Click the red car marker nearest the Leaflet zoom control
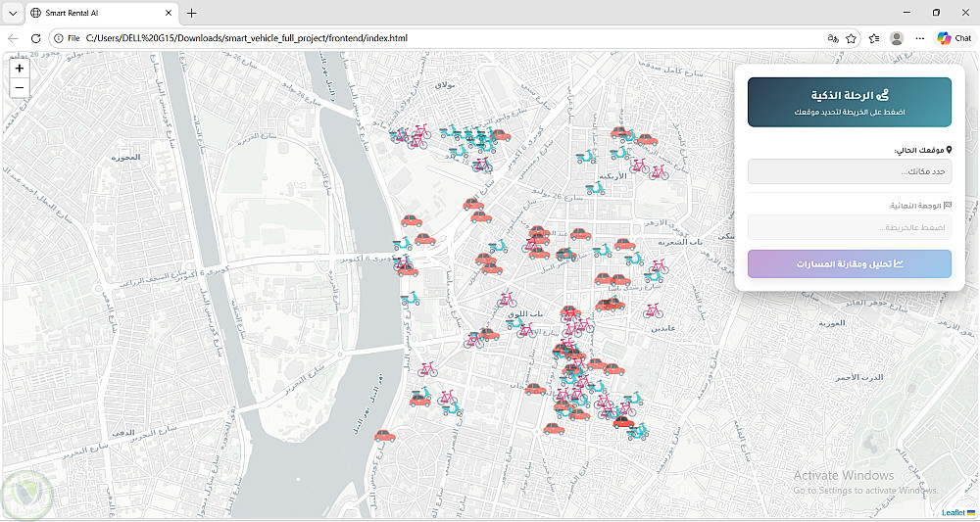The height and width of the screenshot is (522, 980). click(412, 220)
